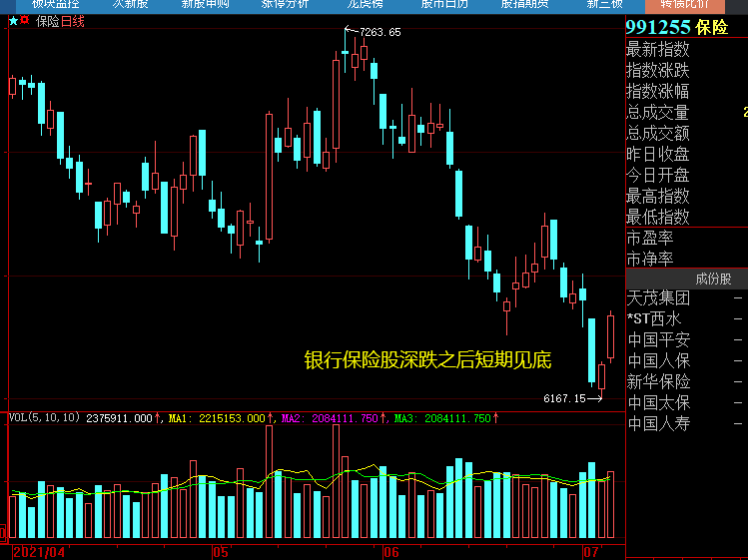Open the 龙虎榜 tab

point(365,4)
